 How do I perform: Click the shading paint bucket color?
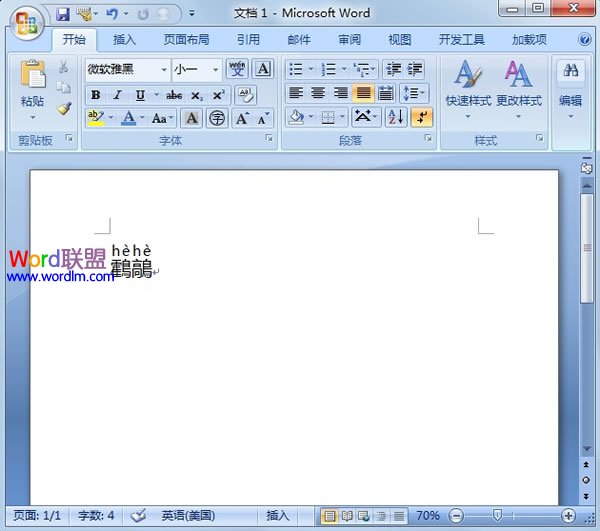[297, 117]
